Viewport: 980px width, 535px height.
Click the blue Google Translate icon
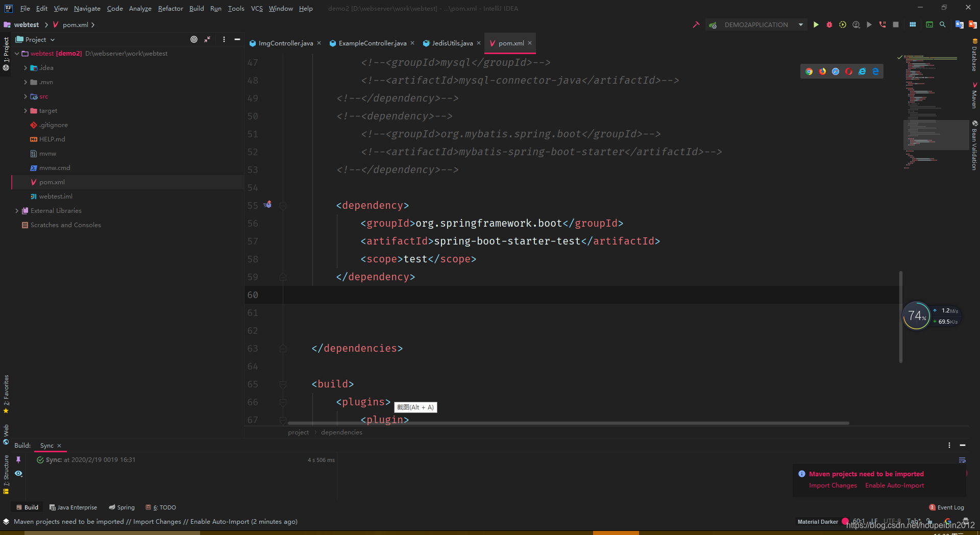tap(959, 25)
